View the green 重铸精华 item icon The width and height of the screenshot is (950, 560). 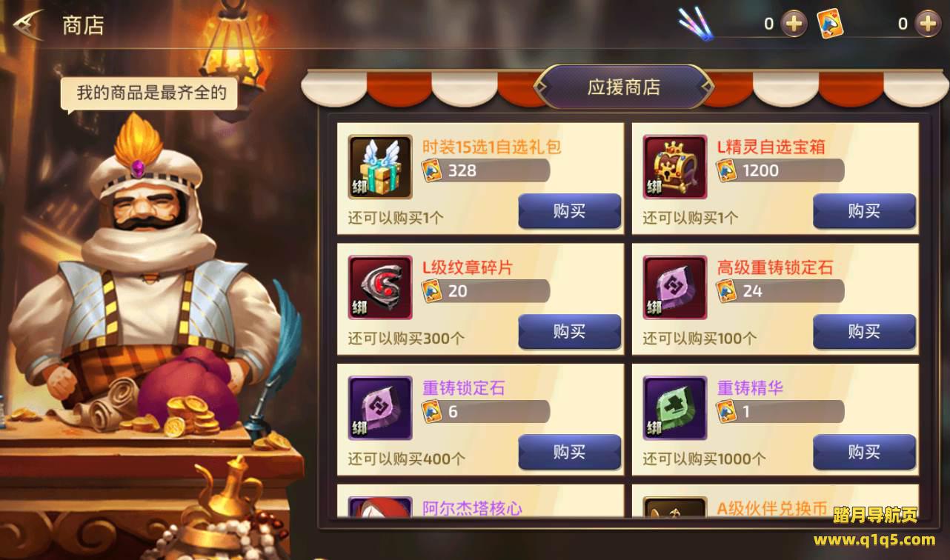point(674,408)
